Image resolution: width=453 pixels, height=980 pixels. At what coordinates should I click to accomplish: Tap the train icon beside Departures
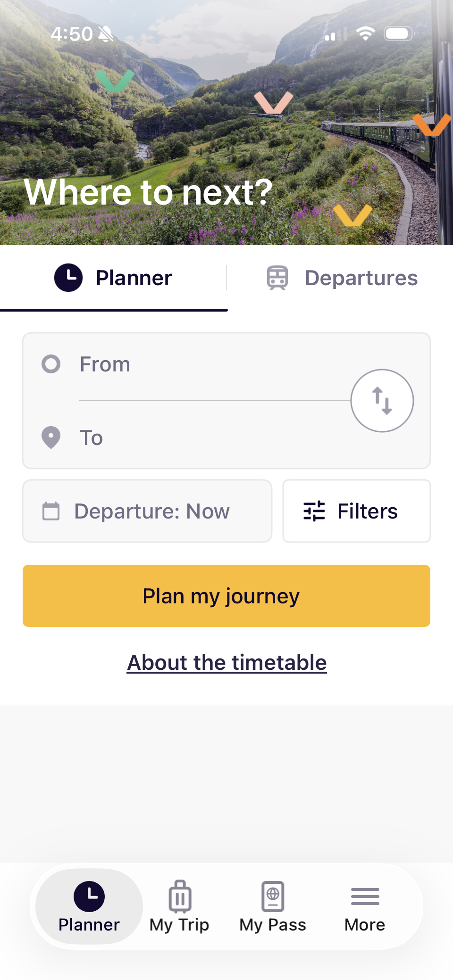click(x=277, y=278)
